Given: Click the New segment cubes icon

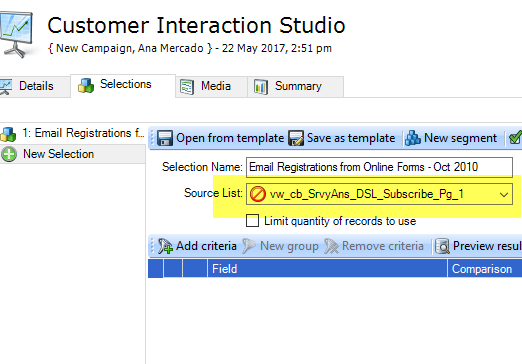Looking at the screenshot, I should [x=413, y=138].
